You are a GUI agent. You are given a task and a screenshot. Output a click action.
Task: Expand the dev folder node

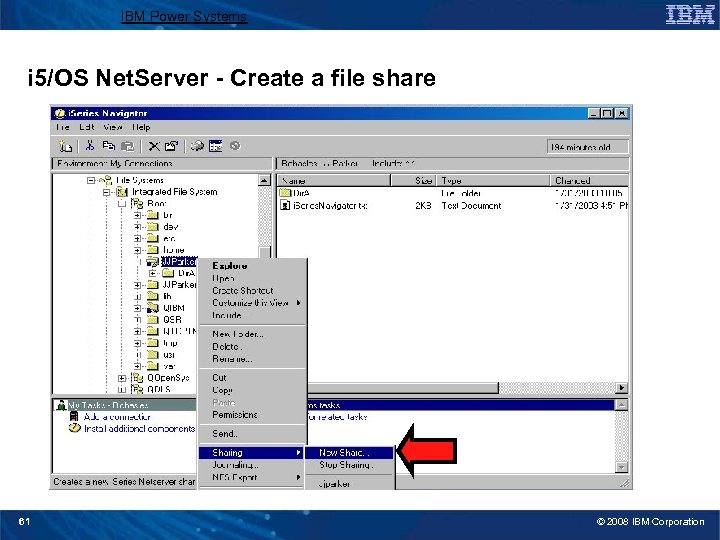137,227
